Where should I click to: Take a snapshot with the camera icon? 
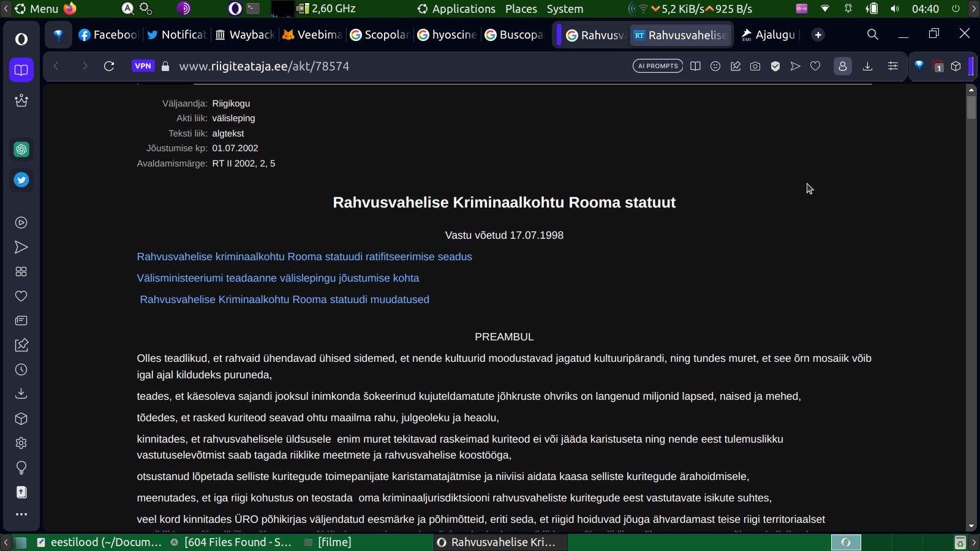[x=755, y=66]
